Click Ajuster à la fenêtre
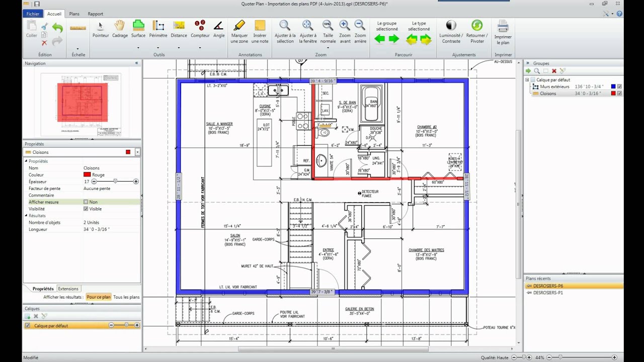The image size is (644, 362). pos(308,32)
